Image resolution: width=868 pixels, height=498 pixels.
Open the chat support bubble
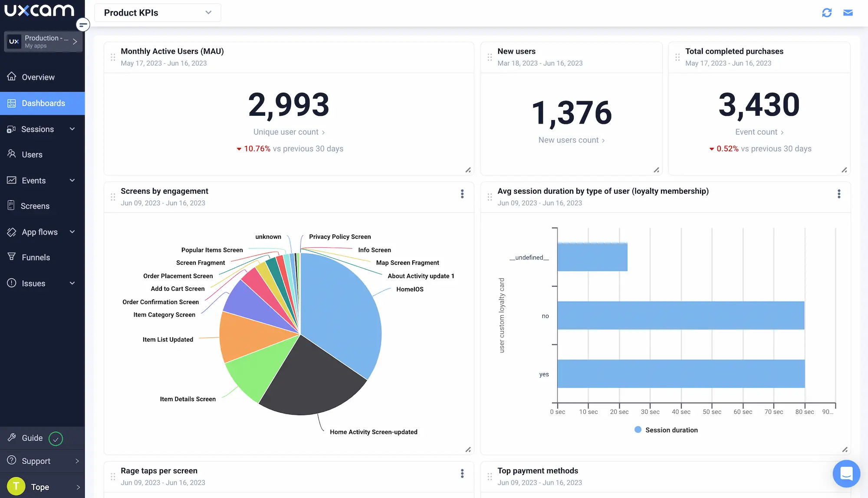coord(846,473)
